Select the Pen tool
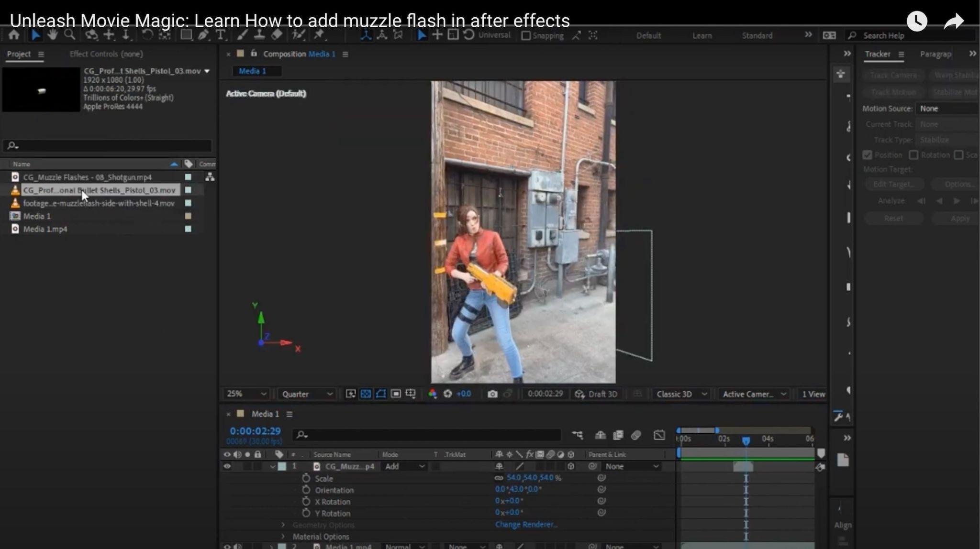This screenshot has height=549, width=980. pos(203,35)
